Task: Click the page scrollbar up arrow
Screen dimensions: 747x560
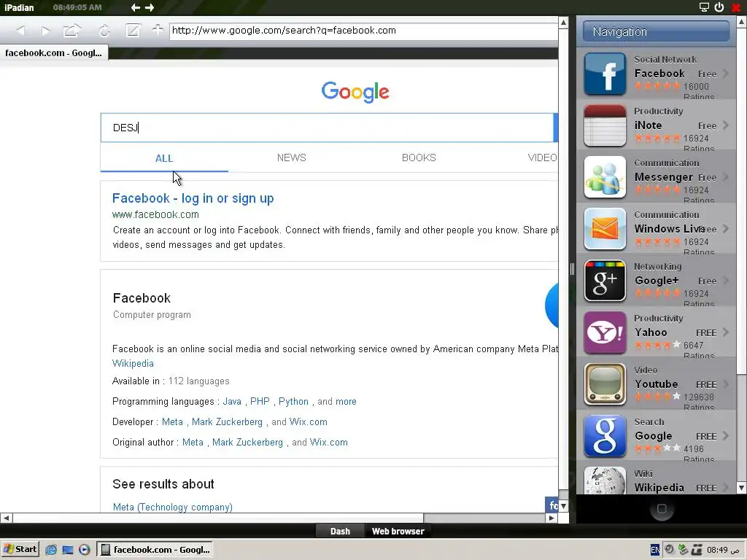Action: coord(564,22)
